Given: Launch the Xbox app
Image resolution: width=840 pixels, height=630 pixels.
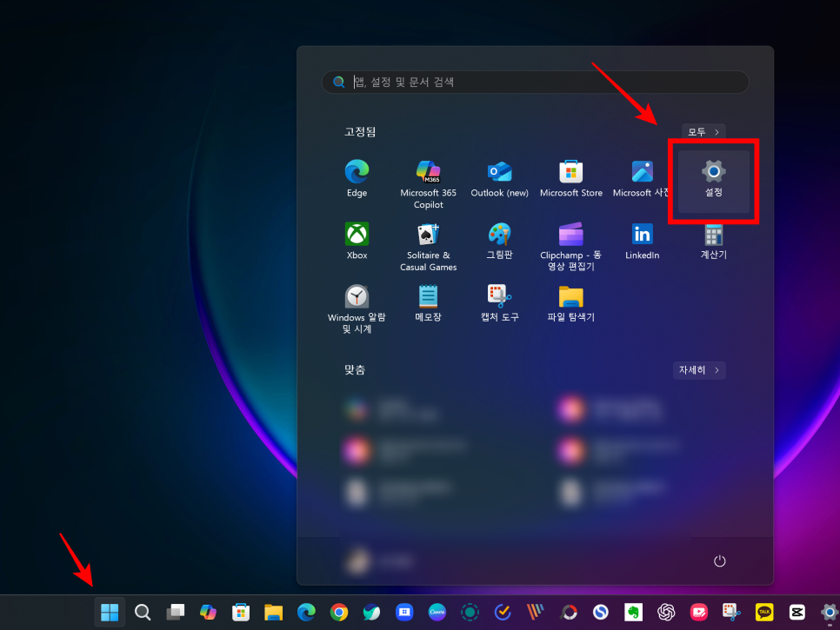Looking at the screenshot, I should coord(357,242).
